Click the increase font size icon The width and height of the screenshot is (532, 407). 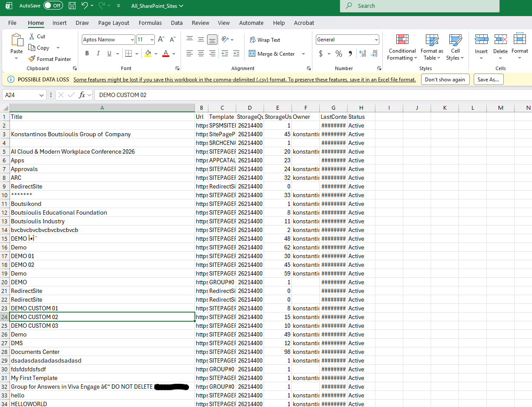click(x=161, y=40)
